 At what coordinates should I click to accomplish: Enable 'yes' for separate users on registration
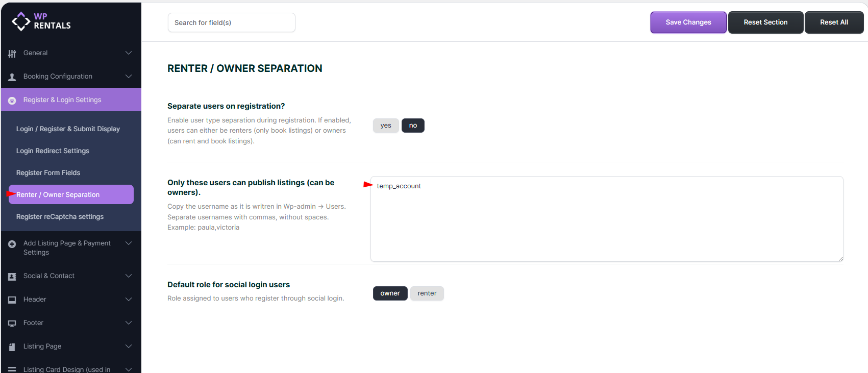(386, 126)
